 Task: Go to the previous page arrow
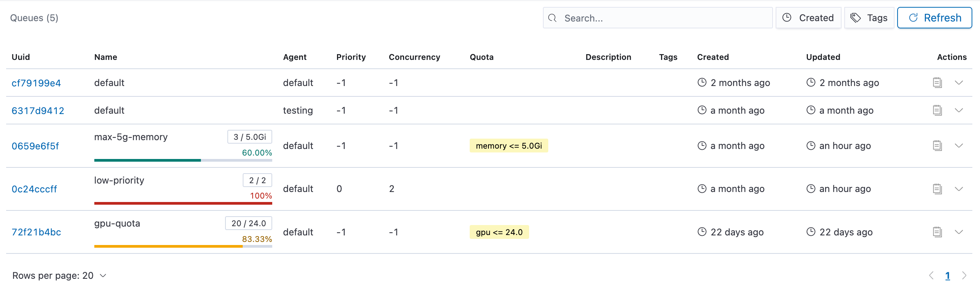click(931, 276)
